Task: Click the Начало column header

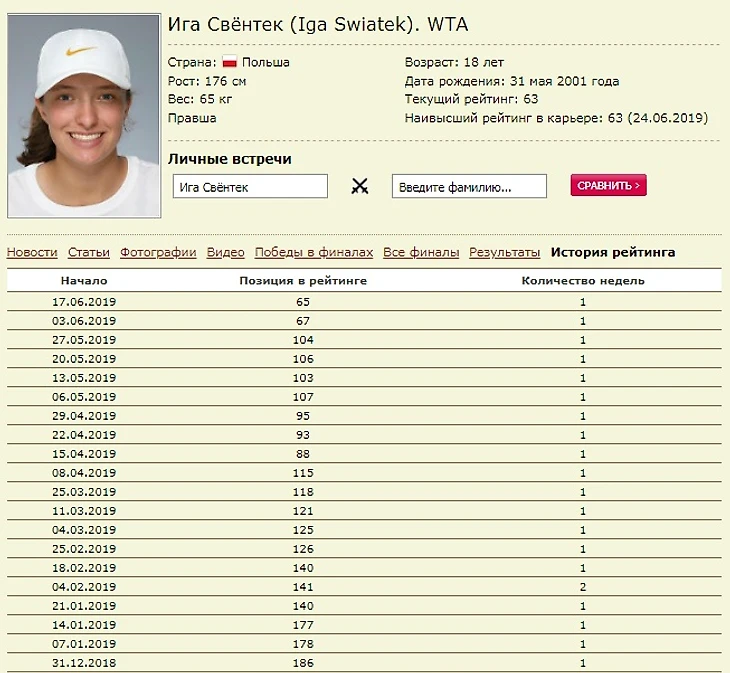Action: click(x=84, y=281)
